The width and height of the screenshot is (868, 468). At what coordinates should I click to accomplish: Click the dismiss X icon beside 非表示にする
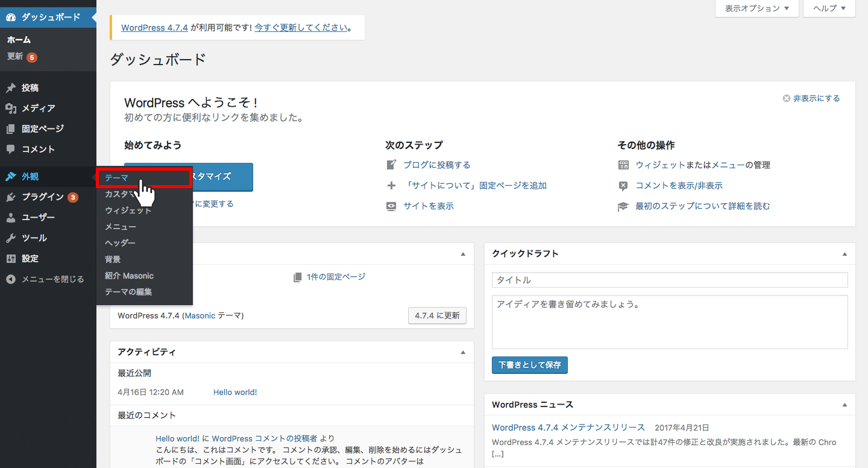pos(786,98)
